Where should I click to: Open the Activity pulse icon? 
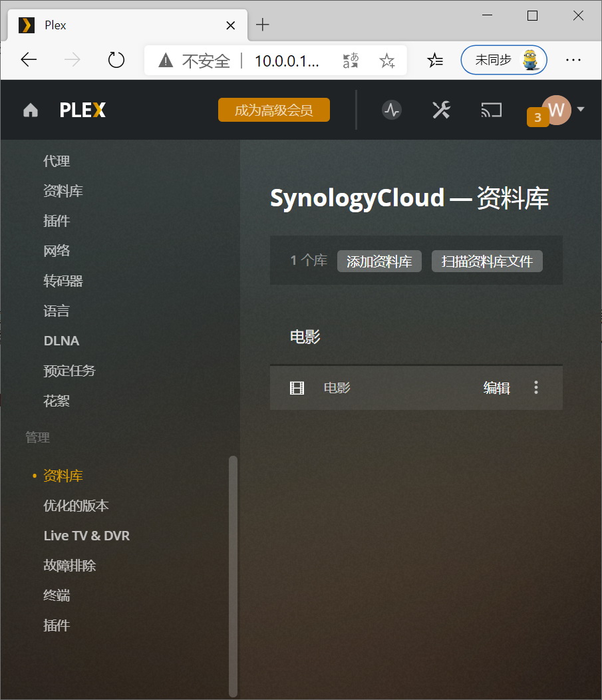[391, 110]
